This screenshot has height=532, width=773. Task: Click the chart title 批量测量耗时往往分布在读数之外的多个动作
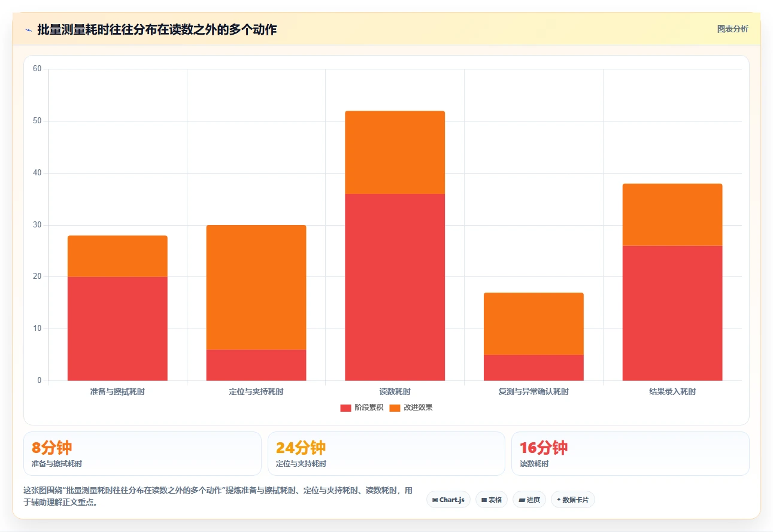point(157,29)
